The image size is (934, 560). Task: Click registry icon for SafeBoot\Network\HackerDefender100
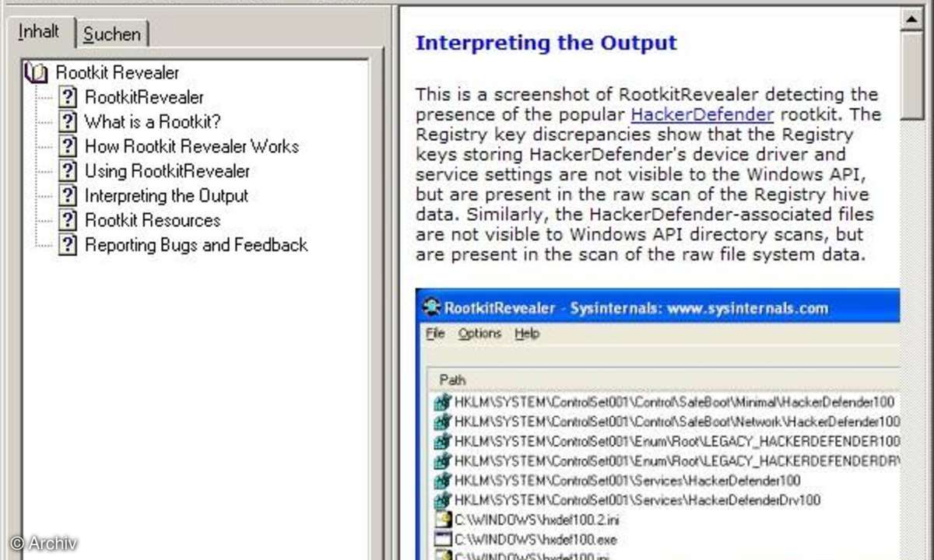[x=443, y=422]
